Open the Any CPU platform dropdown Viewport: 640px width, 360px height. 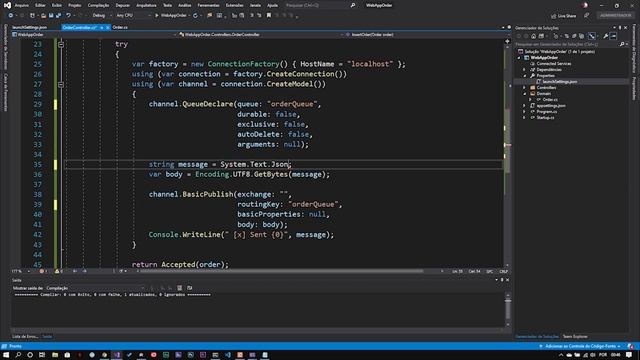[x=133, y=16]
